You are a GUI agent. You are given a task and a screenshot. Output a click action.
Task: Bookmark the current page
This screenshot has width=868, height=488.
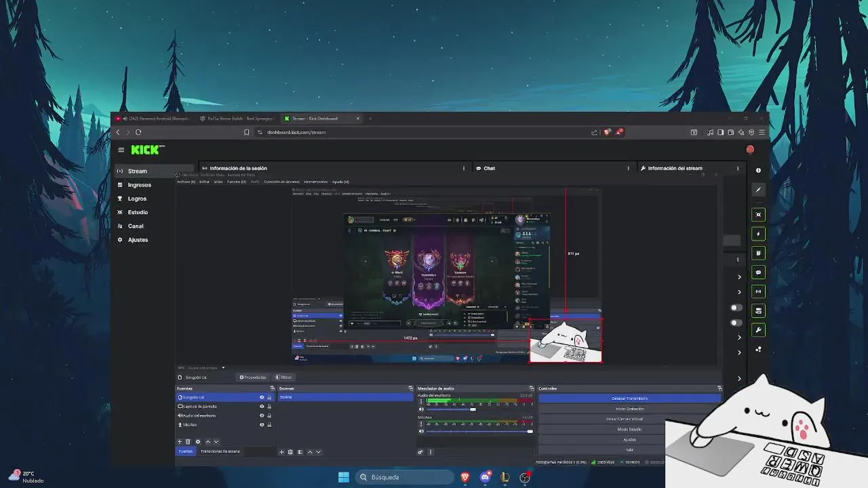pos(247,132)
